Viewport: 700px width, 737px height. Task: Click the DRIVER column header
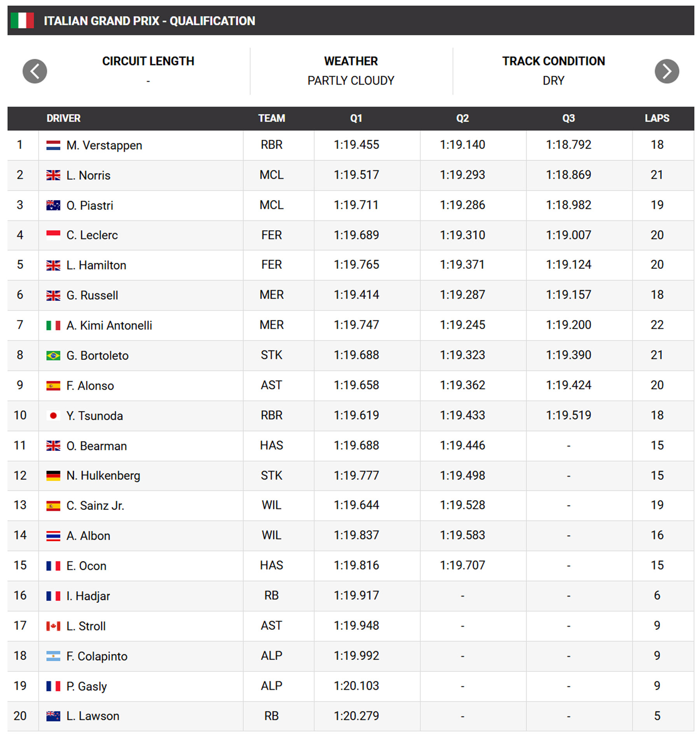tap(63, 118)
